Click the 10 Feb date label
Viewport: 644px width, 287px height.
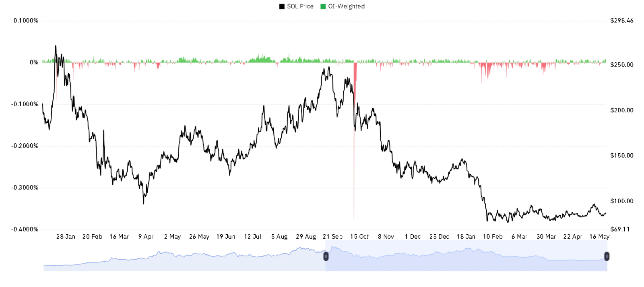[x=493, y=237]
